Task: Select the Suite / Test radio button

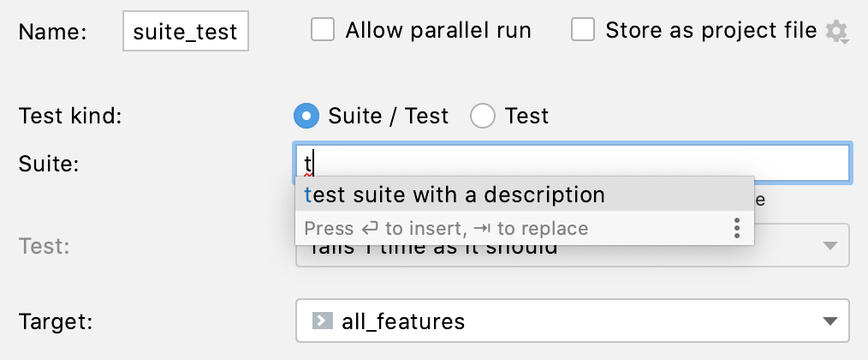Action: click(306, 116)
